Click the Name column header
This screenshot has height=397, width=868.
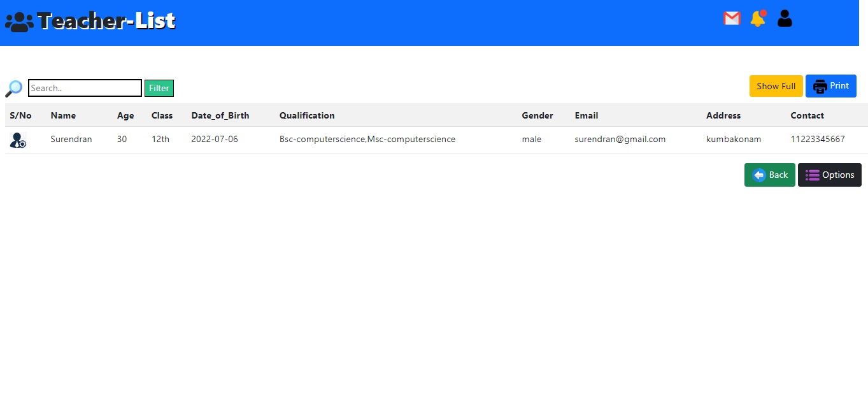63,115
